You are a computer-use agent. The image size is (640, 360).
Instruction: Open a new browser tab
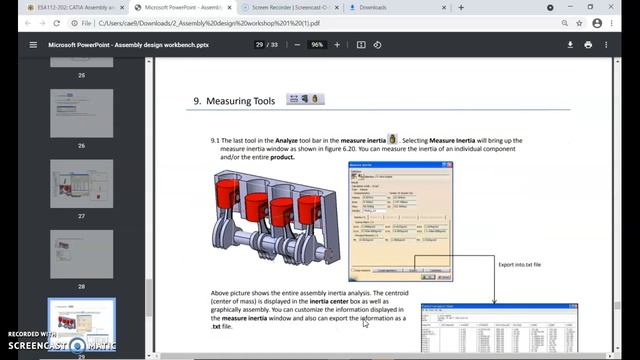click(x=461, y=7)
